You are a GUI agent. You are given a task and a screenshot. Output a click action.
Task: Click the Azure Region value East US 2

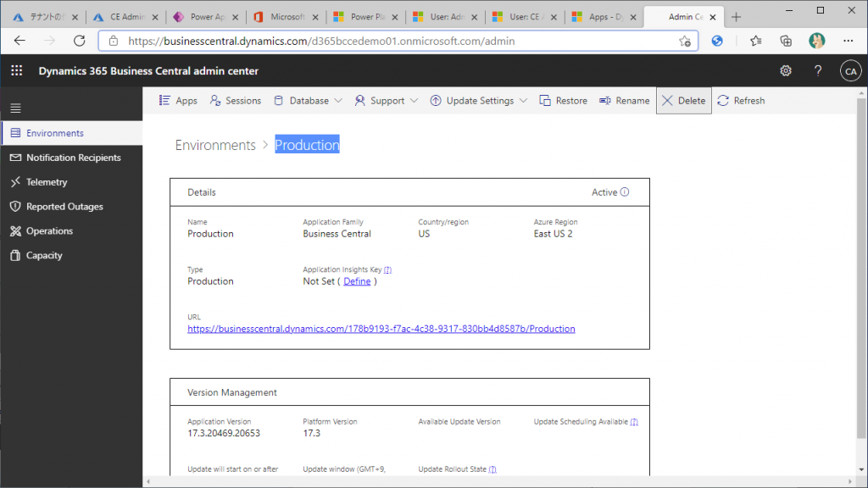(x=553, y=234)
